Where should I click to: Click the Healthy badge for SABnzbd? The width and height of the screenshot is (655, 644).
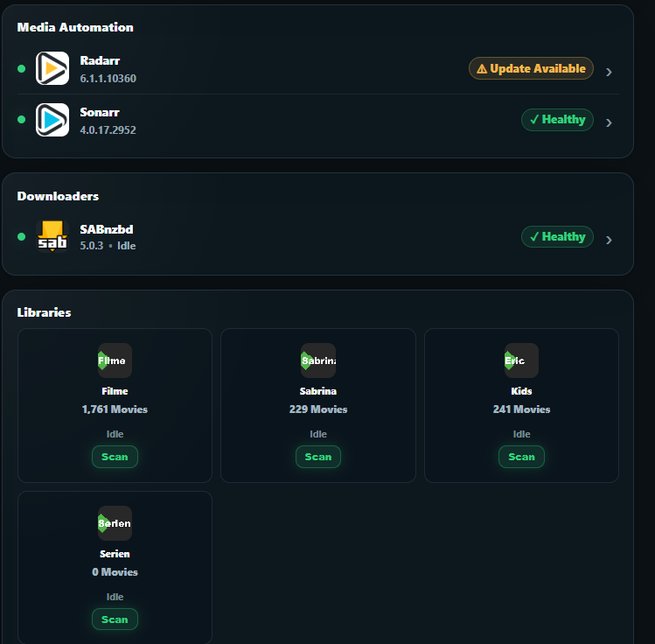[557, 236]
